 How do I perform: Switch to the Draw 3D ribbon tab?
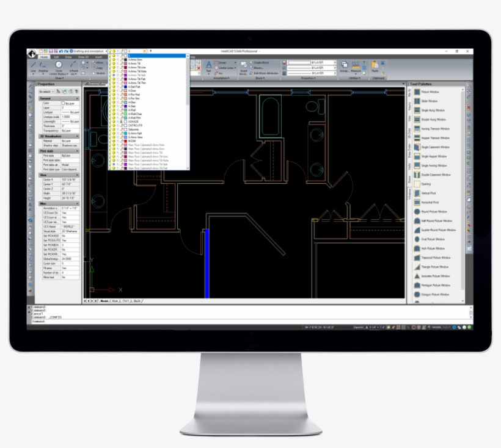[82, 56]
